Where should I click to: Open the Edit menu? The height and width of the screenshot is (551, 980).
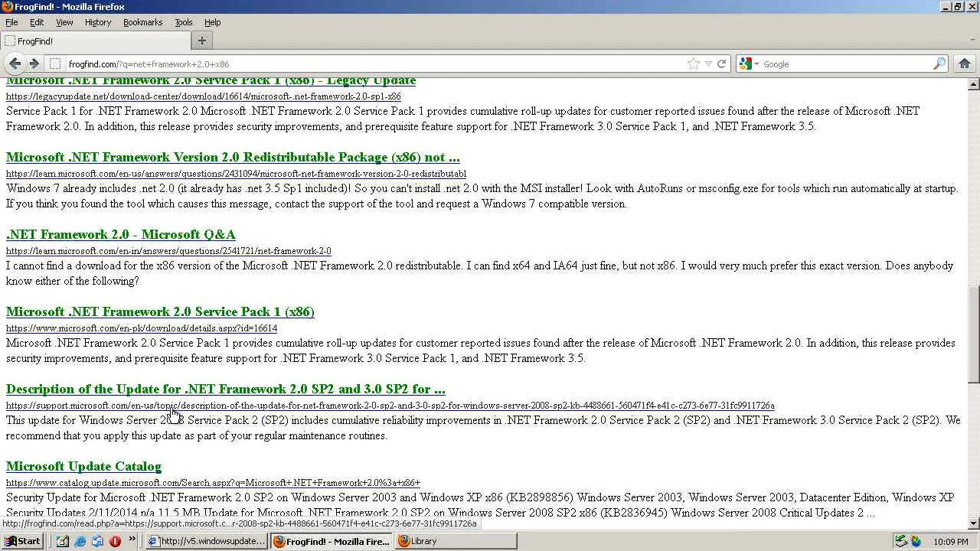(37, 22)
